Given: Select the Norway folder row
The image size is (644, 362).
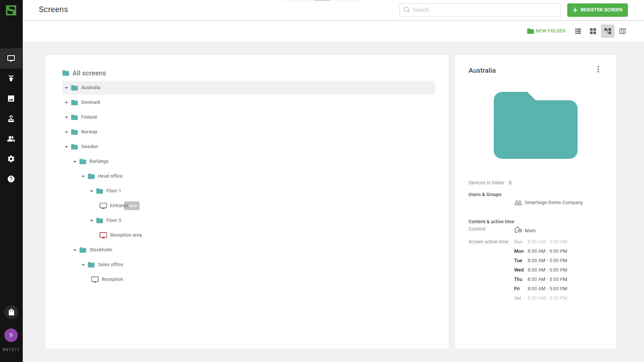Looking at the screenshot, I should (x=249, y=132).
